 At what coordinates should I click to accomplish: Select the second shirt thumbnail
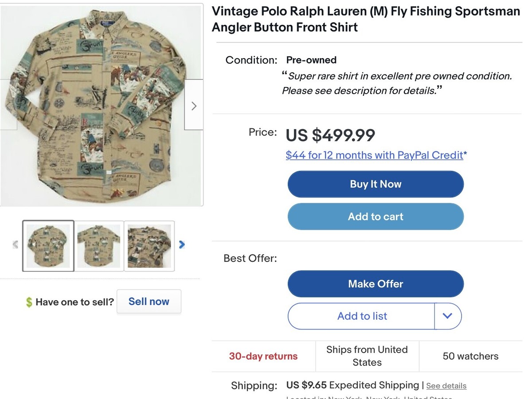99,245
